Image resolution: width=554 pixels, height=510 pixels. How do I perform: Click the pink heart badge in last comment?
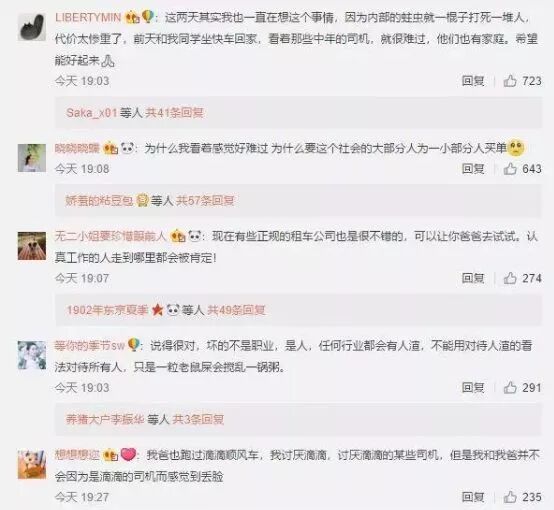click(128, 455)
